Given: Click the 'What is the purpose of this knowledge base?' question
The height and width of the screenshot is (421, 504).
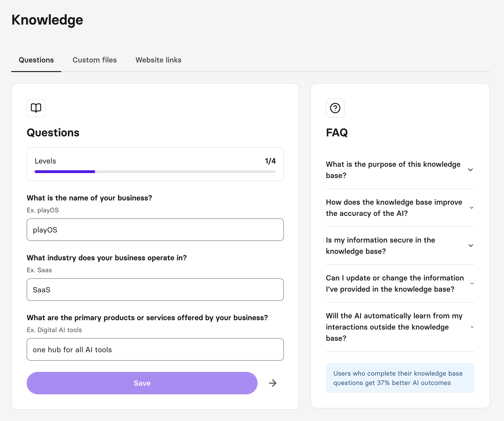Looking at the screenshot, I should (393, 170).
